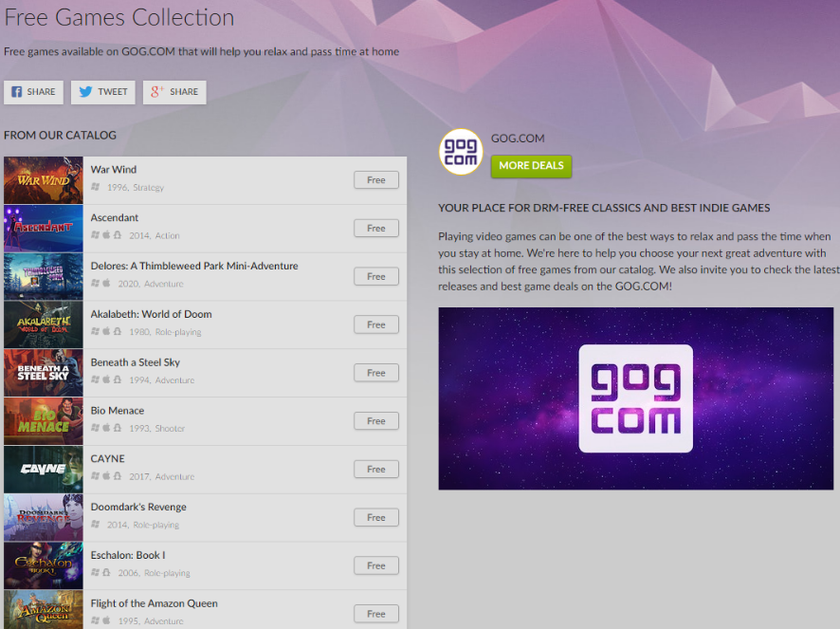Screen dimensions: 840x629
Task: Open the Doomdark's Revenge title link
Action: click(138, 508)
